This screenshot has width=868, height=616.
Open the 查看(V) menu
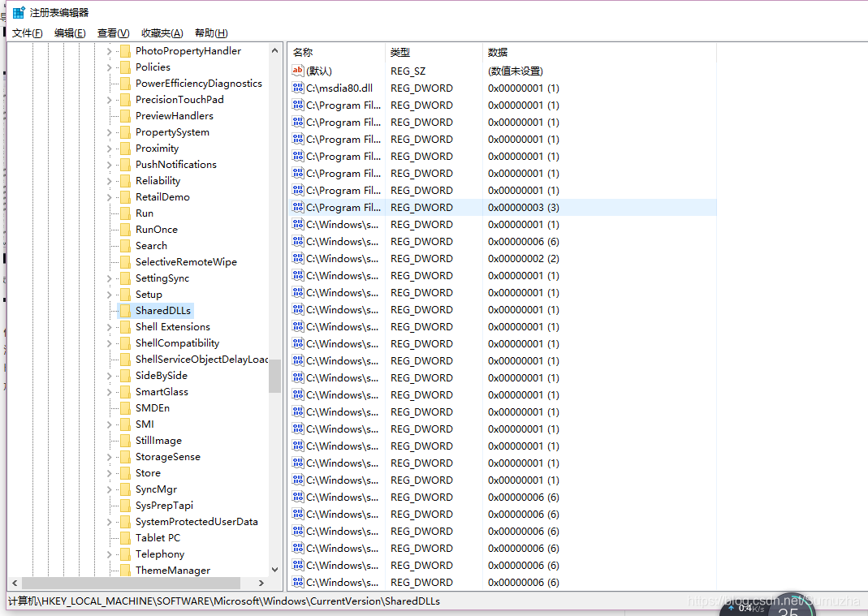click(x=113, y=33)
